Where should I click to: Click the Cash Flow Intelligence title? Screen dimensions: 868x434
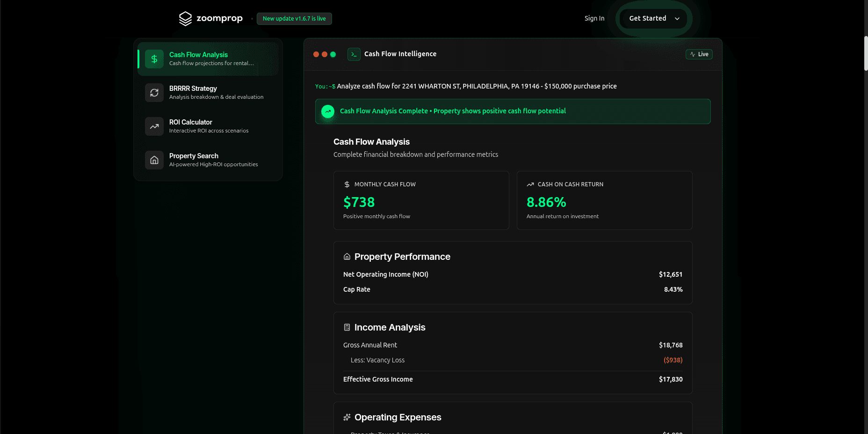tap(400, 54)
